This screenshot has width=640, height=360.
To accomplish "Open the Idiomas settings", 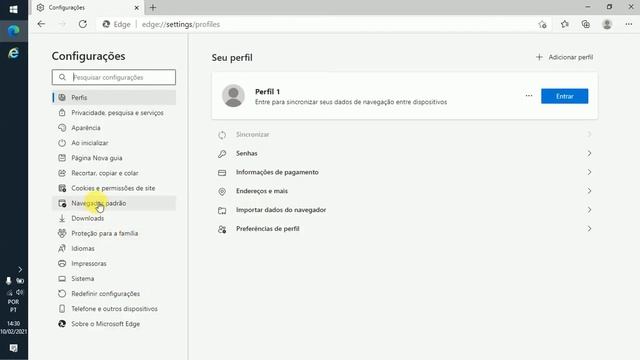I will (x=114, y=249).
